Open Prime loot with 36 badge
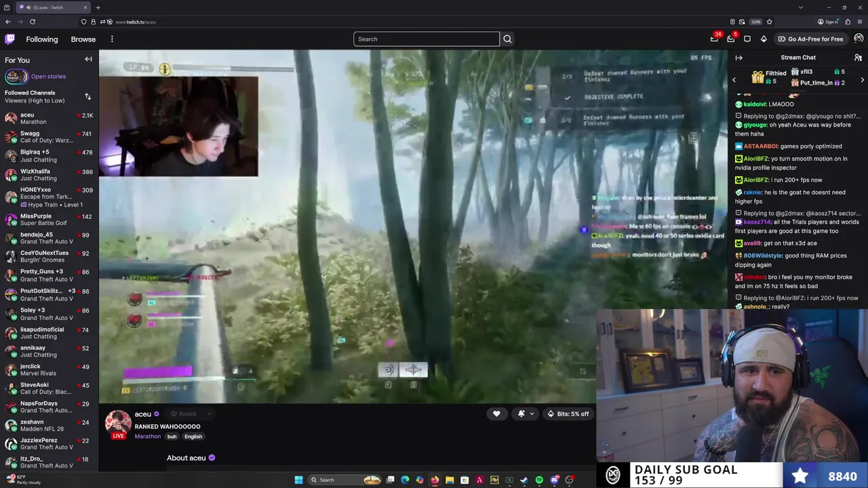Viewport: 868px width, 488px height. 714,39
